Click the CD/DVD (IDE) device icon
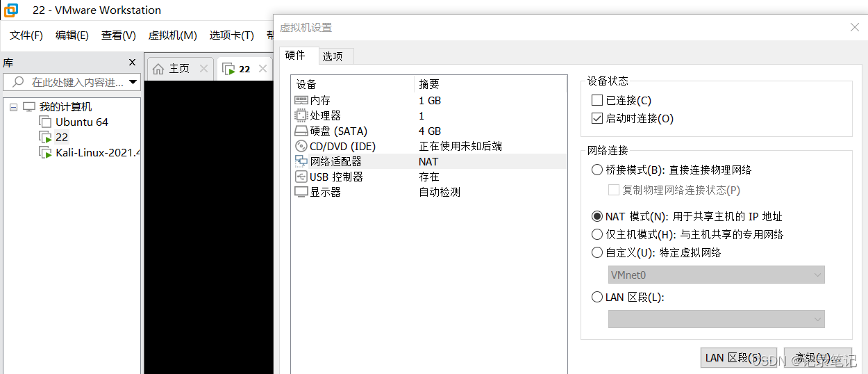Viewport: 868px width, 374px height. [301, 146]
